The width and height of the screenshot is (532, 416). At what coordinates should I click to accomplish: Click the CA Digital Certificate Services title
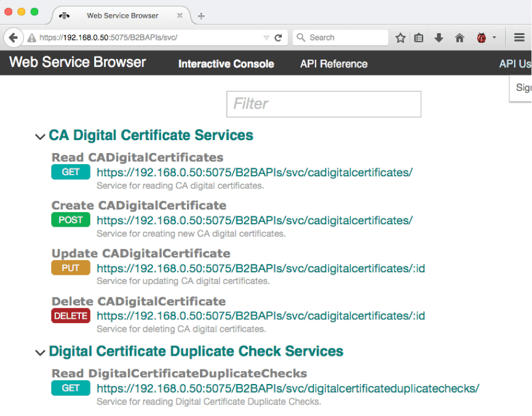pyautogui.click(x=151, y=135)
